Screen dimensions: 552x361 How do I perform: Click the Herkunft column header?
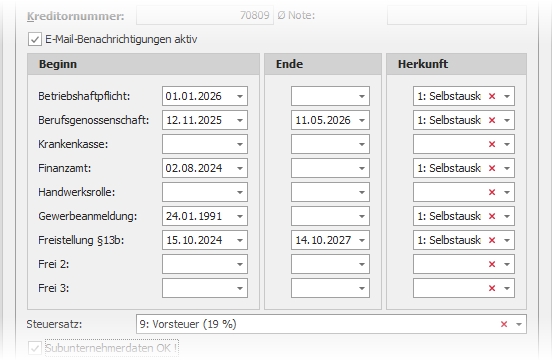(457, 64)
